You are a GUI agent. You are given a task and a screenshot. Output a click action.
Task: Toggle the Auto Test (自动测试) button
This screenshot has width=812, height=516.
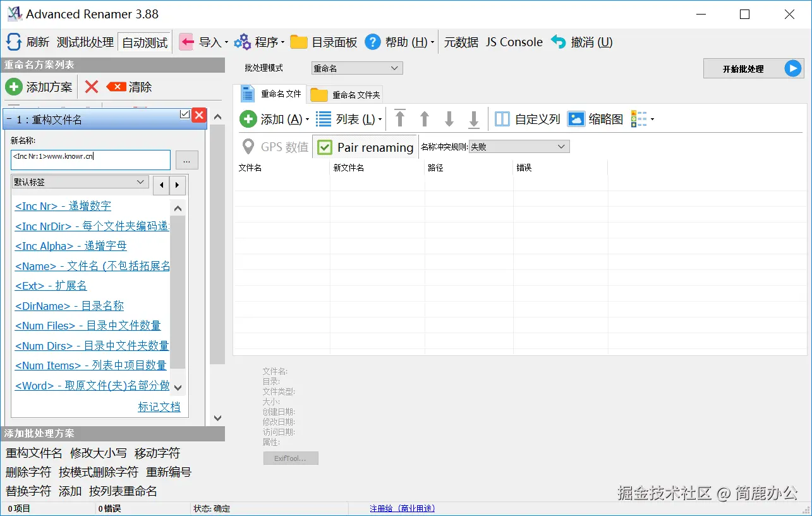145,42
